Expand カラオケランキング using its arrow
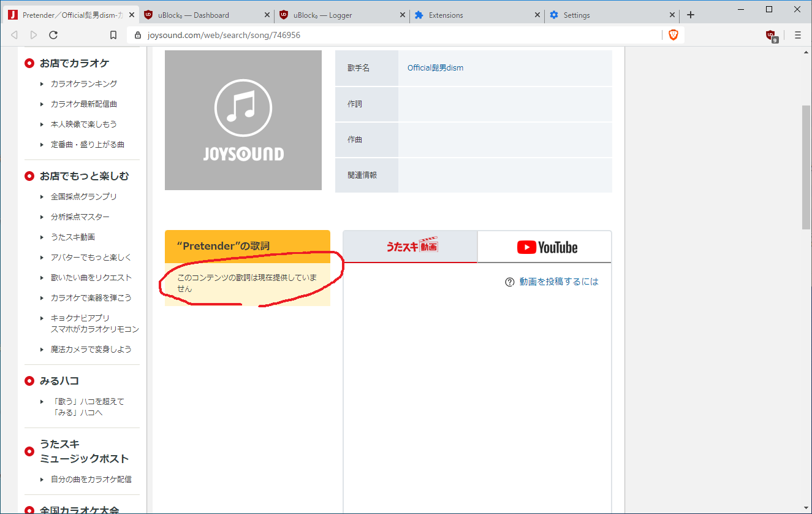This screenshot has width=812, height=514. (41, 83)
